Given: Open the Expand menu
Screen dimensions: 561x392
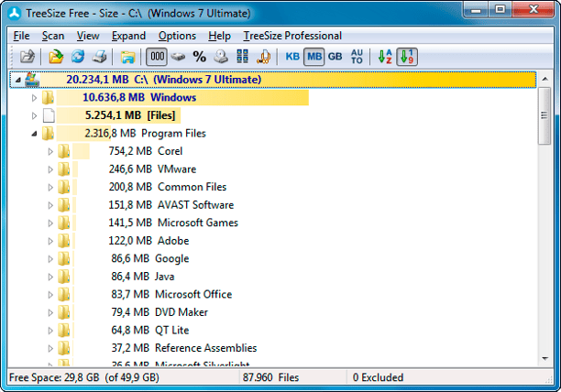Looking at the screenshot, I should [x=128, y=36].
